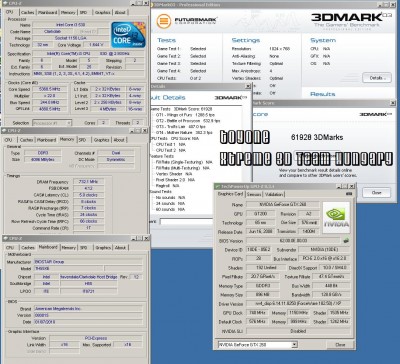The image size is (400, 364).
Task: Click the Details button under System in 3DMark
Action: click(x=377, y=78)
